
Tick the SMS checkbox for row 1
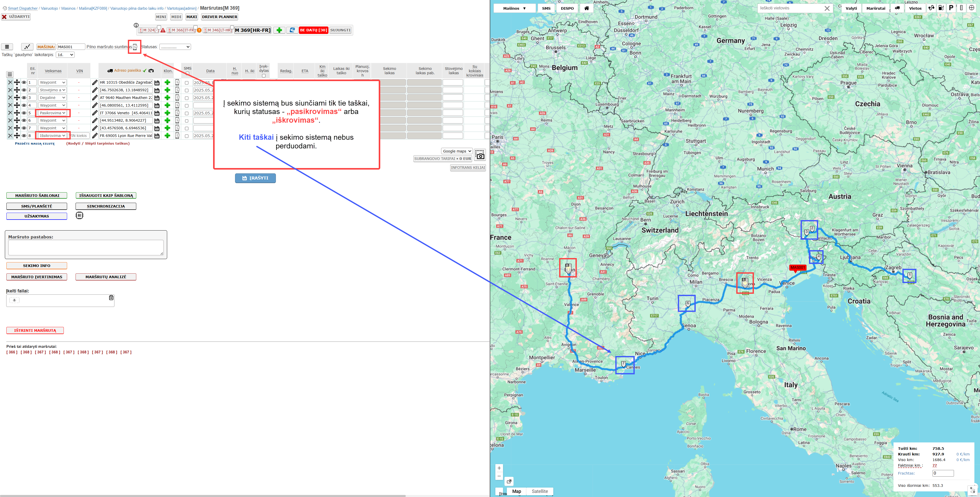[x=186, y=83]
